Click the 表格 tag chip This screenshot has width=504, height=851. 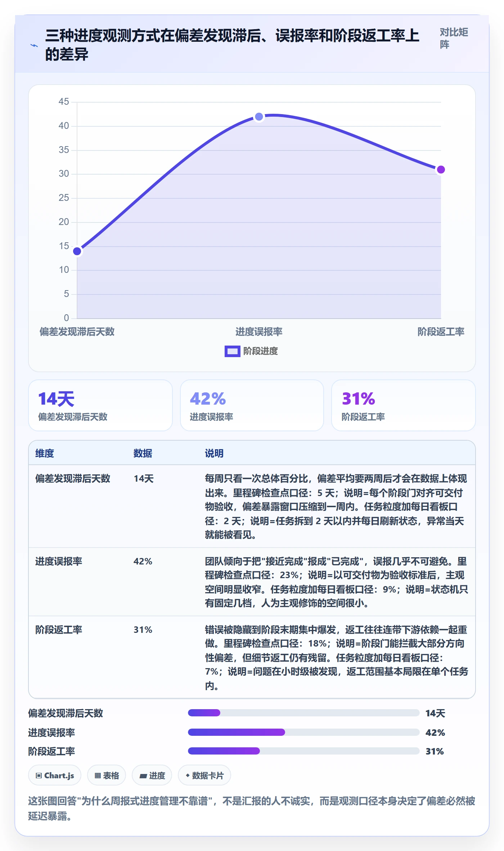(x=107, y=775)
